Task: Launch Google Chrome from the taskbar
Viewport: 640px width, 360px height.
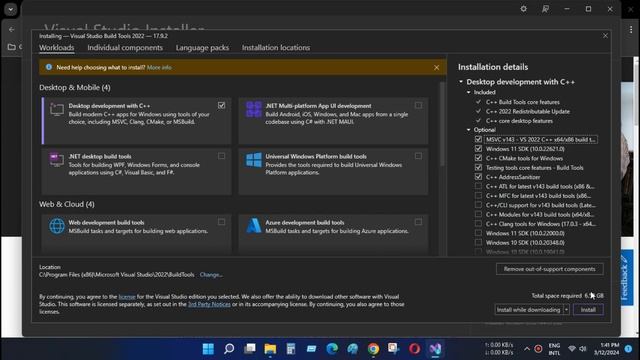Action: click(x=373, y=349)
